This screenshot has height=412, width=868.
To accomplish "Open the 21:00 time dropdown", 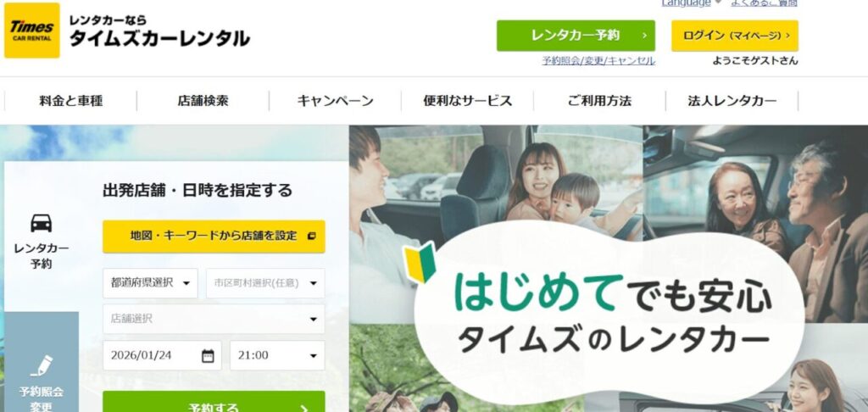I will point(277,355).
